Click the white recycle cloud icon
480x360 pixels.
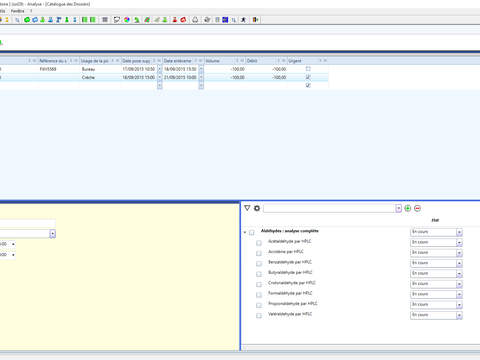[195, 20]
